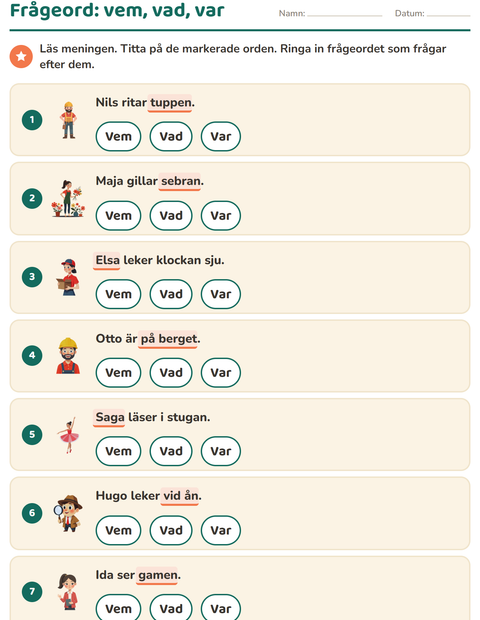
Task: Choose Vem for Saga läser i stugan
Action: (x=118, y=451)
